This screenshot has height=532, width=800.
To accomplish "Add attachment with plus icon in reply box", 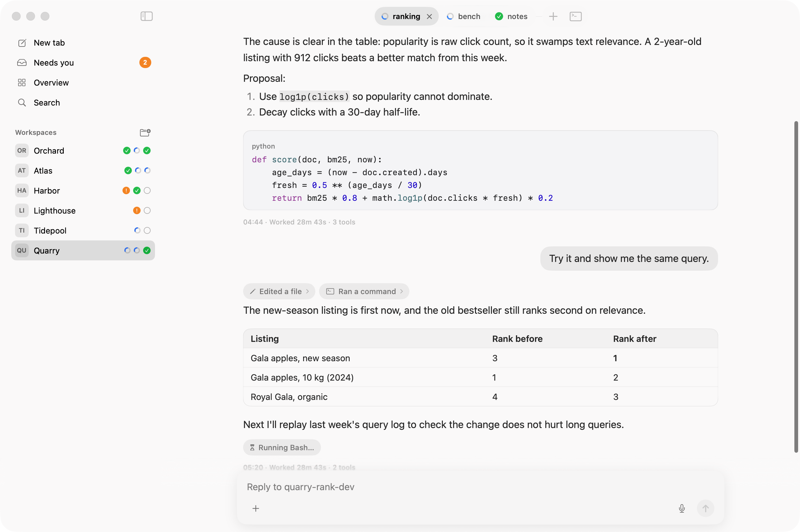I will click(x=256, y=508).
